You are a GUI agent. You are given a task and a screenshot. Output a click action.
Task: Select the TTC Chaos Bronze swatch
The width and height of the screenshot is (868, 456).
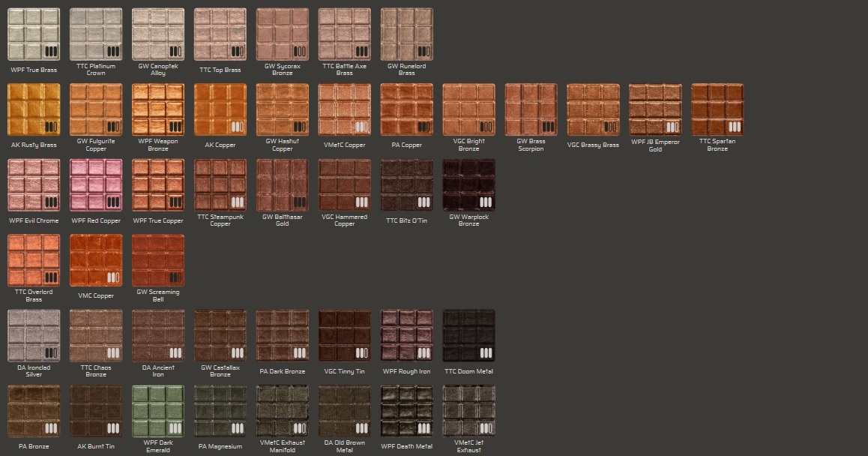coord(96,336)
